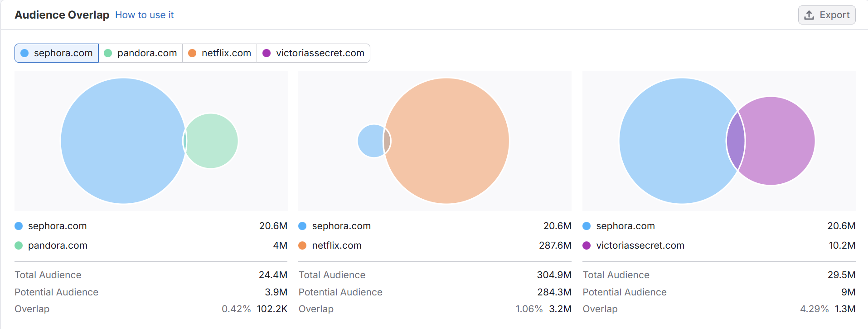Click victoriassecret.com legend label under third chart
Screen dimensions: 868x329
(x=640, y=246)
